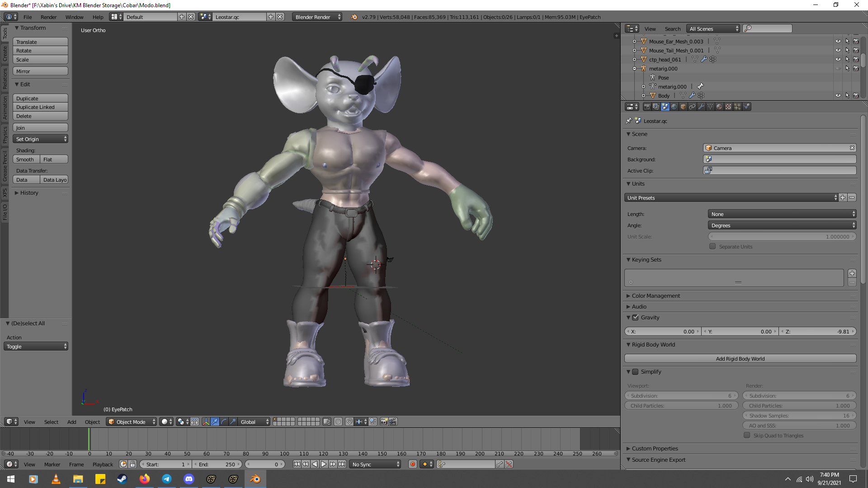
Task: Click the OpenGL render camera icon
Action: click(x=384, y=422)
